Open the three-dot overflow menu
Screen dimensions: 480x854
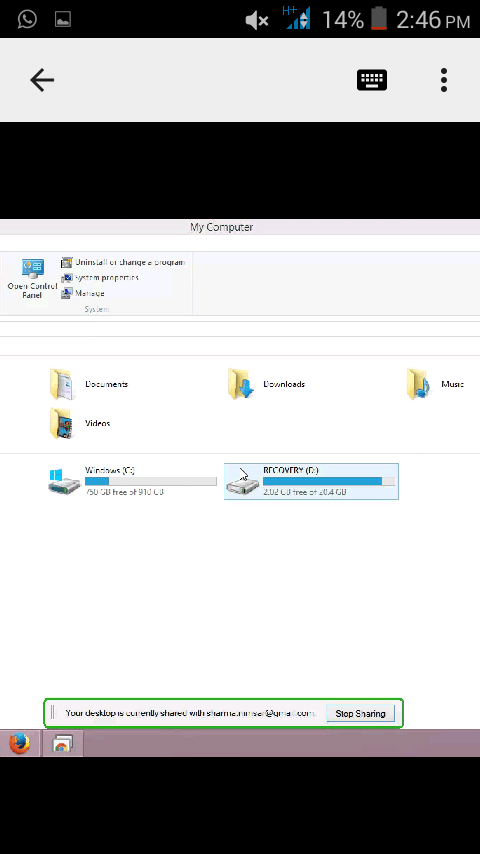click(x=444, y=80)
